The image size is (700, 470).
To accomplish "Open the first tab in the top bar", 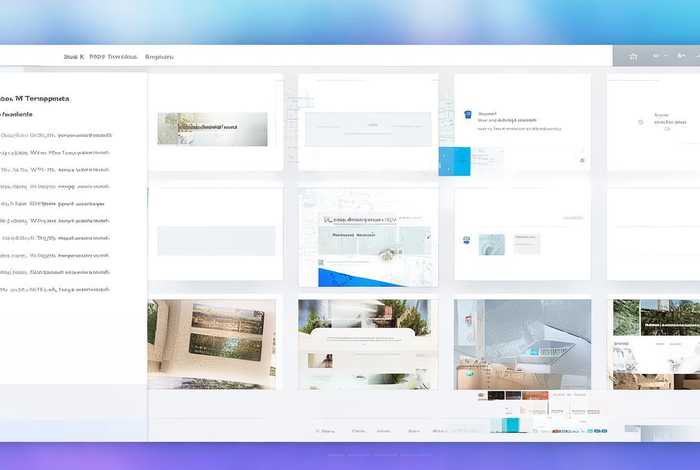I will point(73,58).
